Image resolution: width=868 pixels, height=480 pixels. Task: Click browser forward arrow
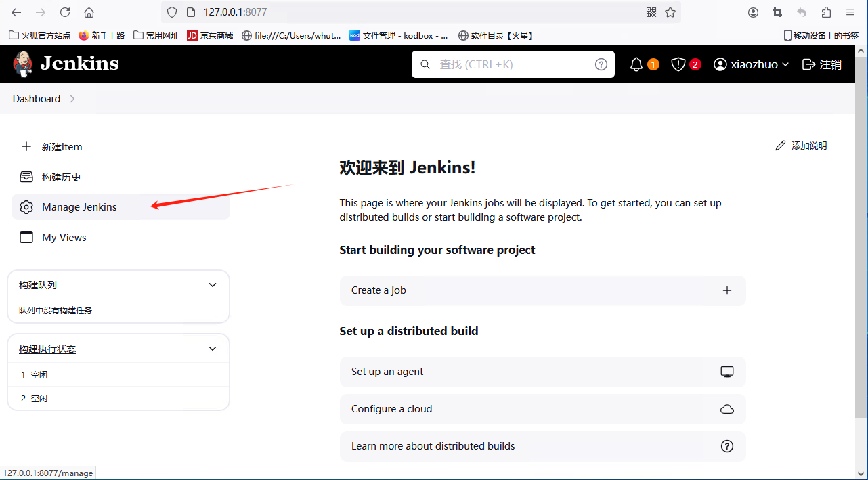click(41, 12)
